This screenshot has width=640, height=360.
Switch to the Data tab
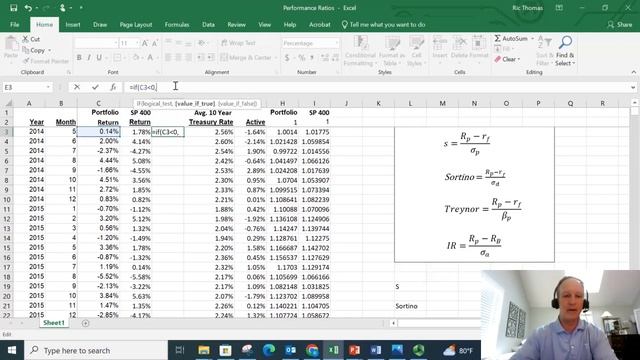coord(208,25)
